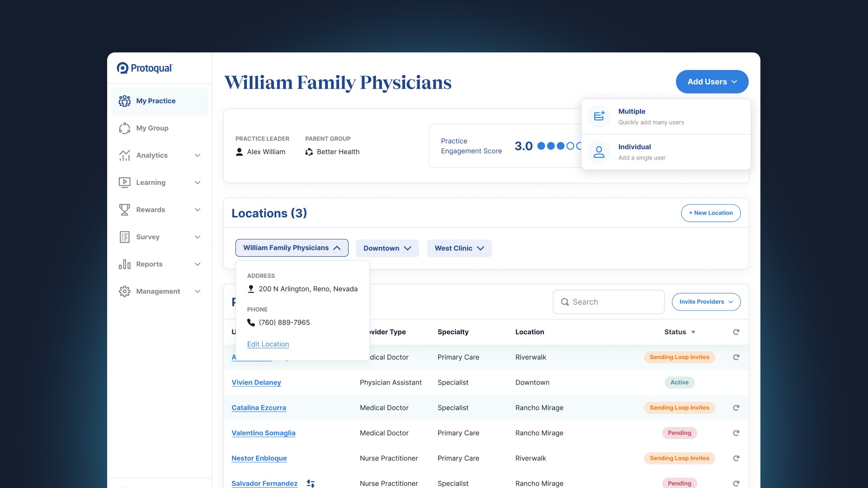
Task: Sort by Status column arrow
Action: tap(693, 333)
